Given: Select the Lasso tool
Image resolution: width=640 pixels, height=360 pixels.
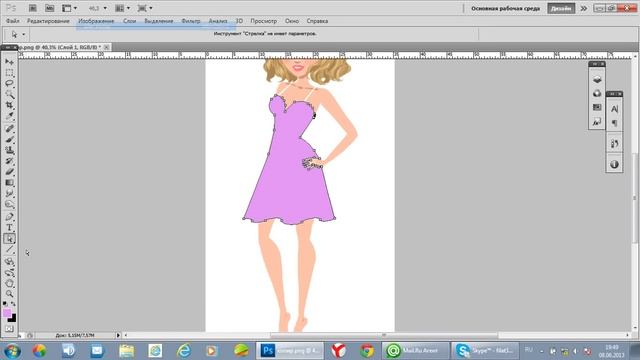Looking at the screenshot, I should point(9,83).
